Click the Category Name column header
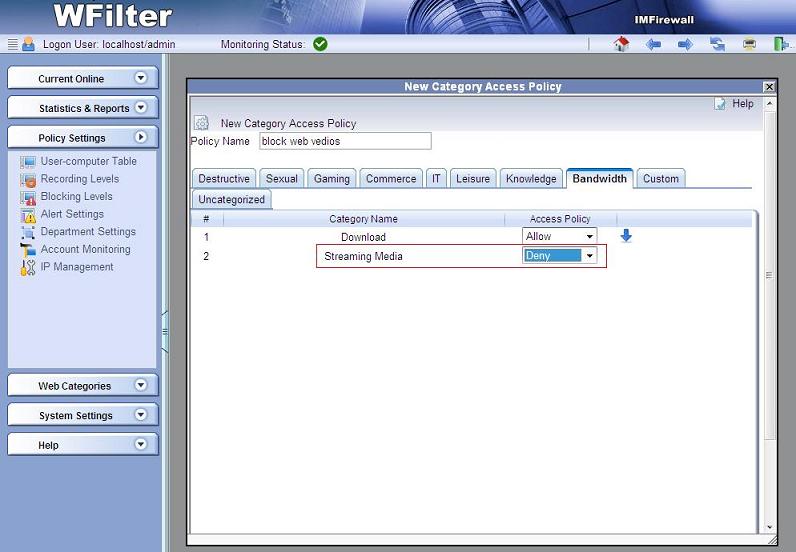The height and width of the screenshot is (552, 796). pyautogui.click(x=363, y=219)
